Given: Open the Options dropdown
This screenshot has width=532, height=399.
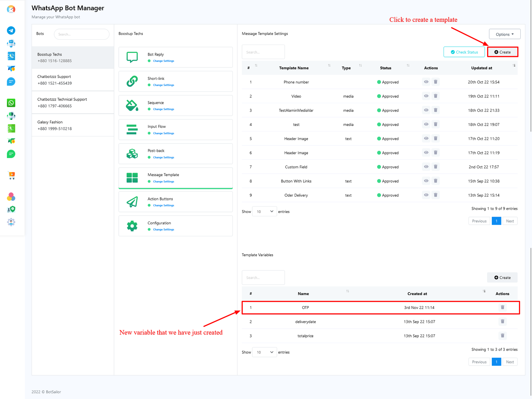Looking at the screenshot, I should pyautogui.click(x=504, y=34).
